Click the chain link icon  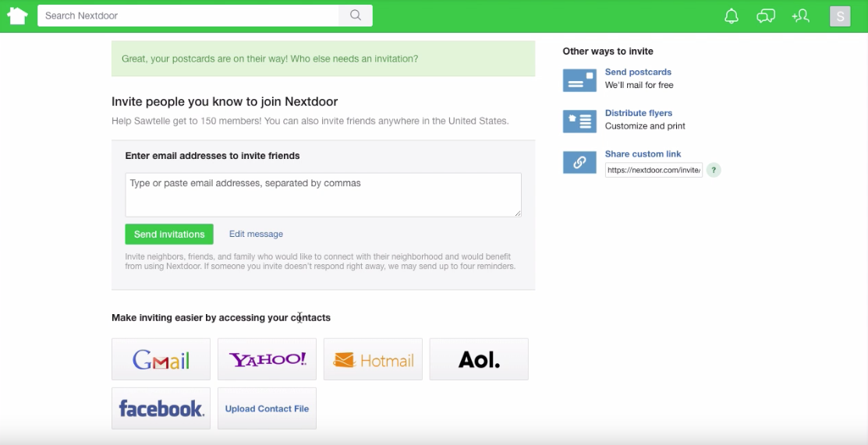pyautogui.click(x=579, y=162)
